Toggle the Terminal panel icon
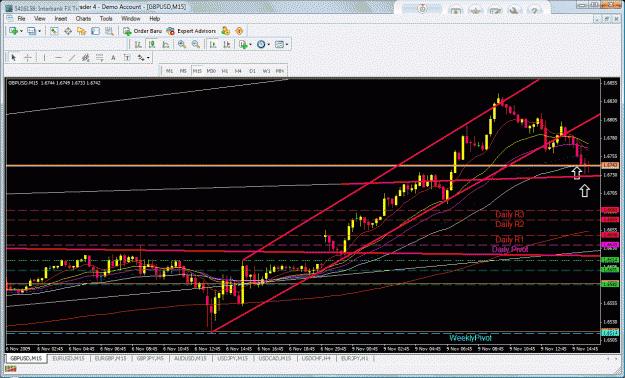The image size is (625, 378). pyautogui.click(x=95, y=31)
